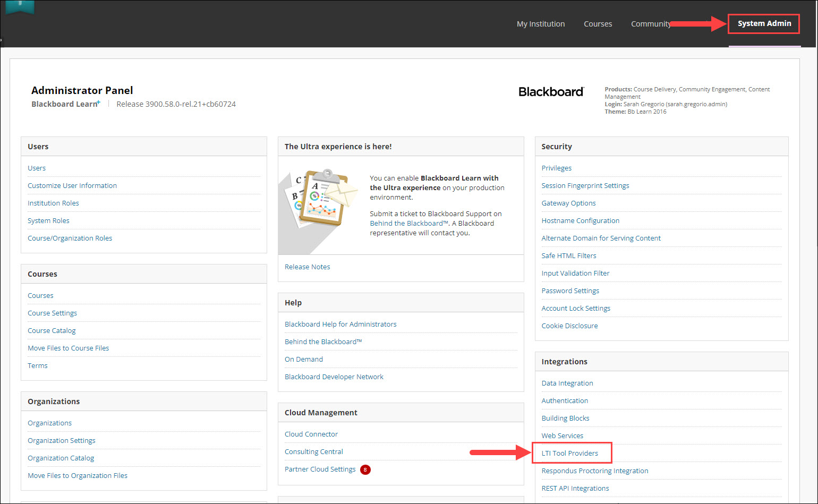
Task: Open LTI Tool Providers
Action: [x=570, y=453]
